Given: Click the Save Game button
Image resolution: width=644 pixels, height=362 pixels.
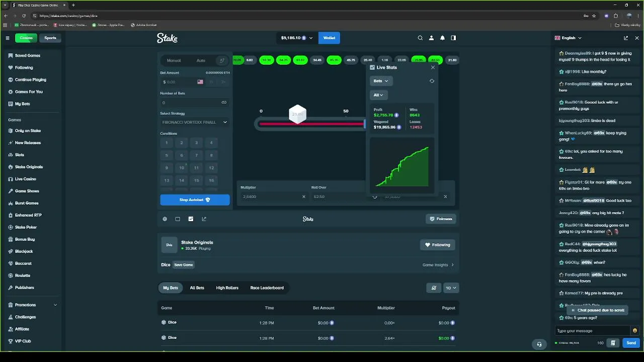Looking at the screenshot, I should pyautogui.click(x=184, y=265).
